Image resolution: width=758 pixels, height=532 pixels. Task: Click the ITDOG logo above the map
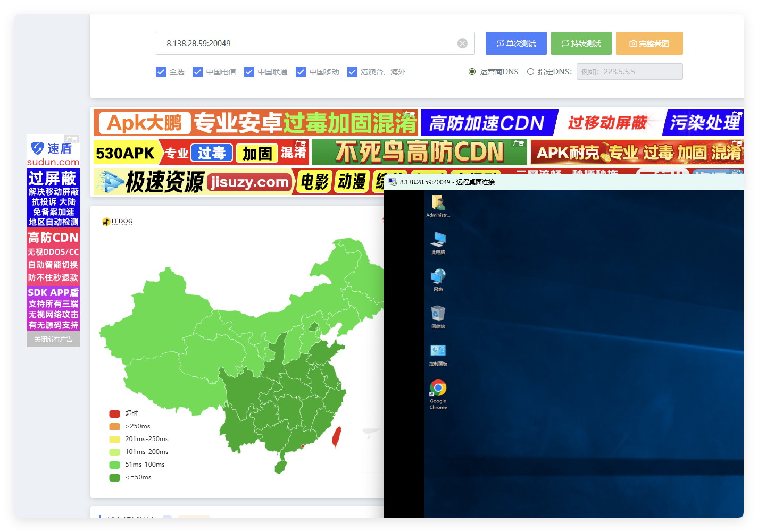[118, 222]
